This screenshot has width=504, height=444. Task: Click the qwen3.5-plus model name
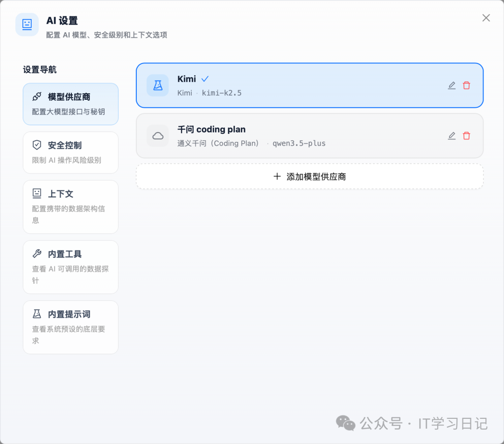(299, 143)
